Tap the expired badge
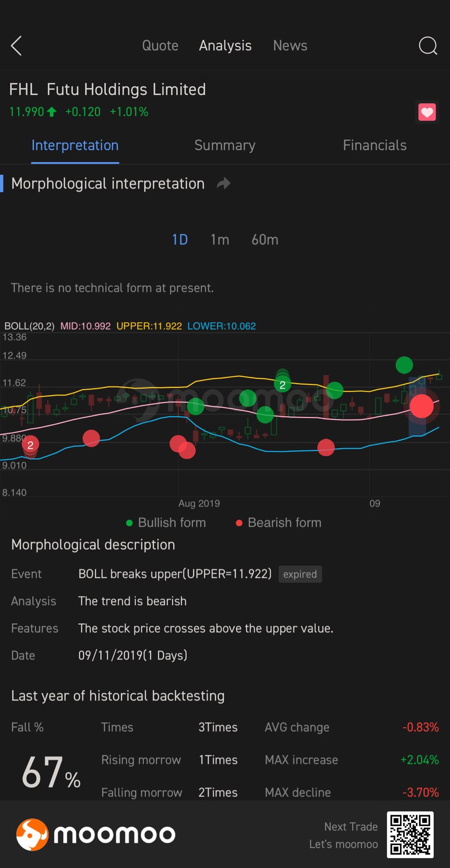 (x=300, y=574)
